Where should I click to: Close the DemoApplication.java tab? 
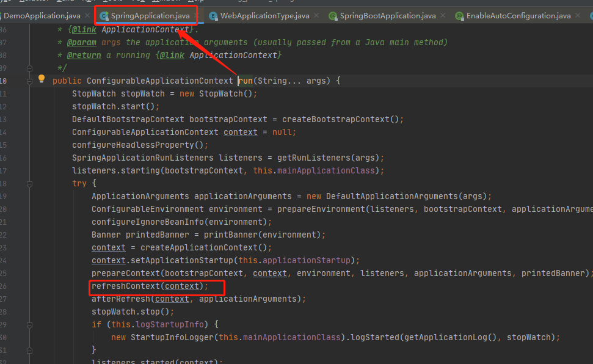coord(87,15)
